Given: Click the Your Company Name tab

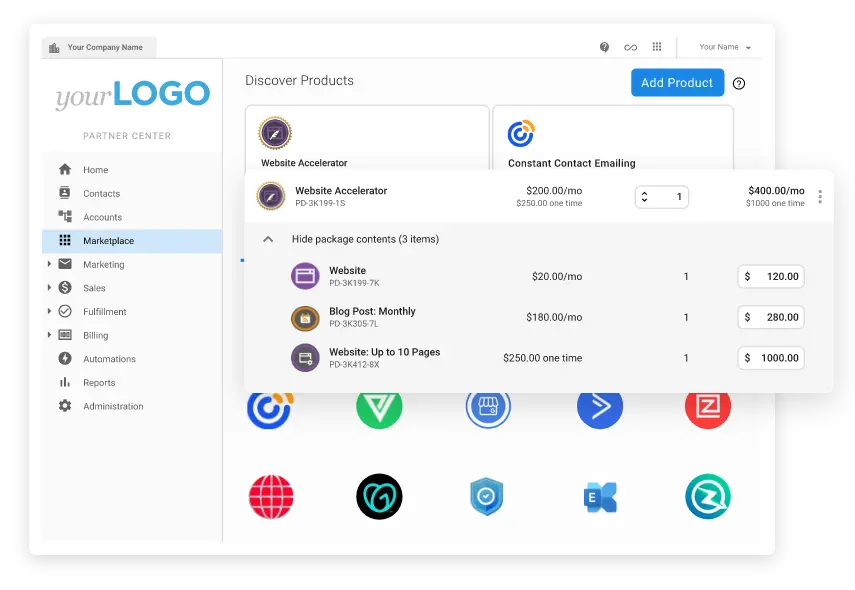Looking at the screenshot, I should (99, 47).
